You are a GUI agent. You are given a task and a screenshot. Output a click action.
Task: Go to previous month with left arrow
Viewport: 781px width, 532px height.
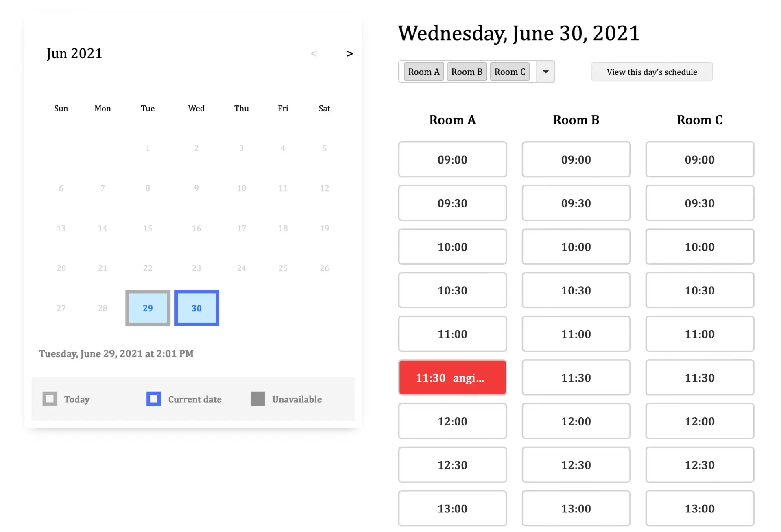pos(313,54)
